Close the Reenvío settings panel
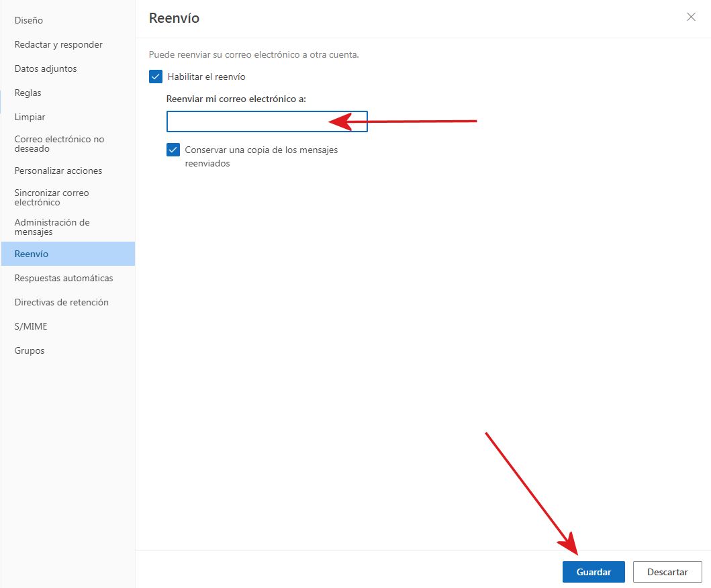This screenshot has width=711, height=588. (x=691, y=17)
